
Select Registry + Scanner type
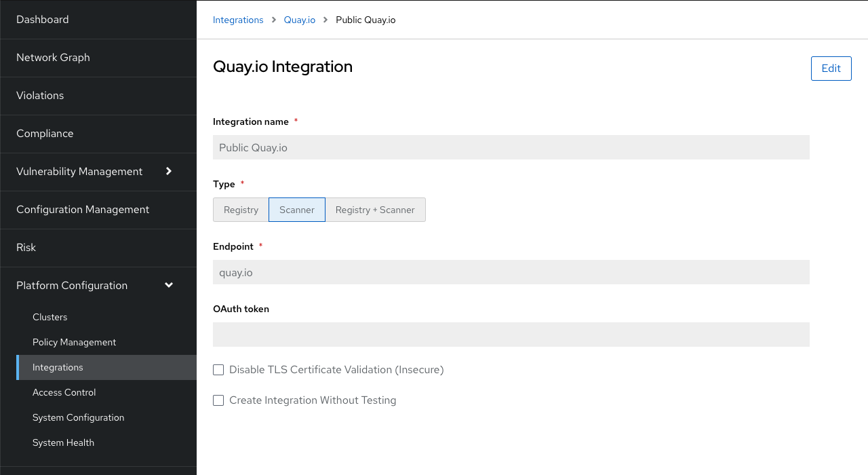375,210
